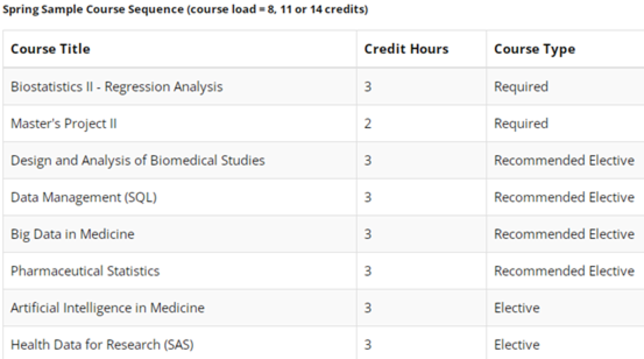This screenshot has width=644, height=359.
Task: Click the Credit Hours column header
Action: pyautogui.click(x=406, y=49)
